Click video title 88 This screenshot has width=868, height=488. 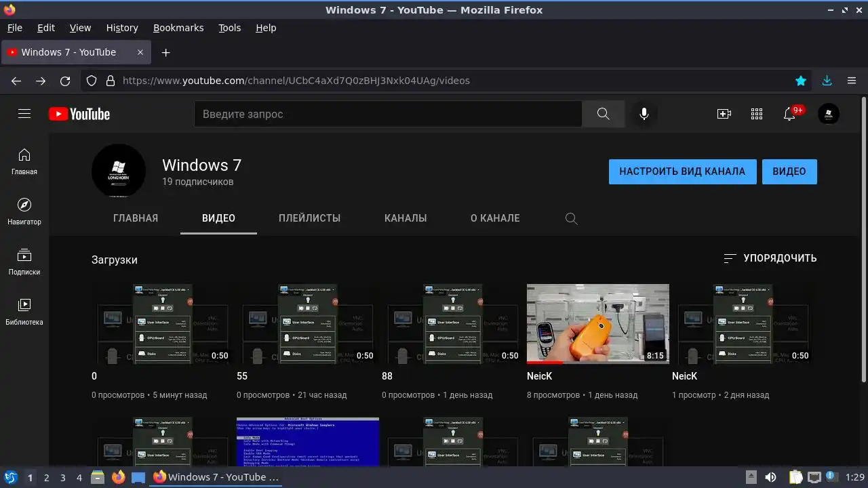(x=387, y=376)
